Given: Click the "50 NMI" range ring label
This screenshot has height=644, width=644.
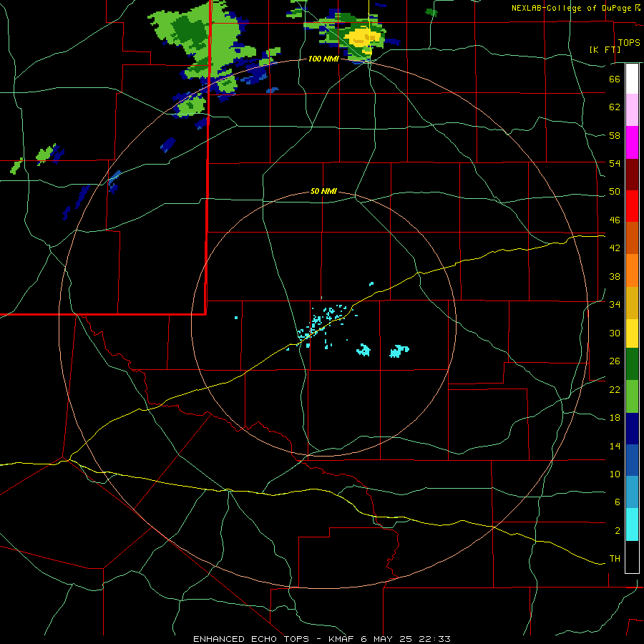Looking at the screenshot, I should (x=323, y=191).
